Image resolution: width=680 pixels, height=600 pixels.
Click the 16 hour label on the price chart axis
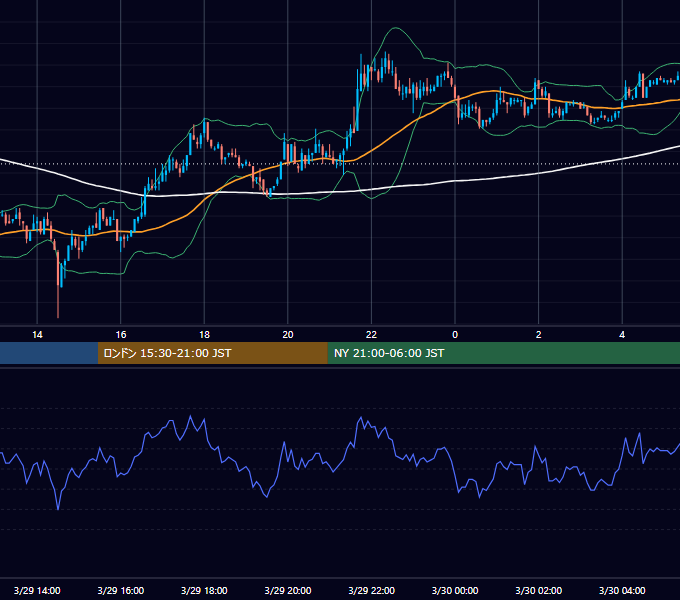tap(121, 335)
